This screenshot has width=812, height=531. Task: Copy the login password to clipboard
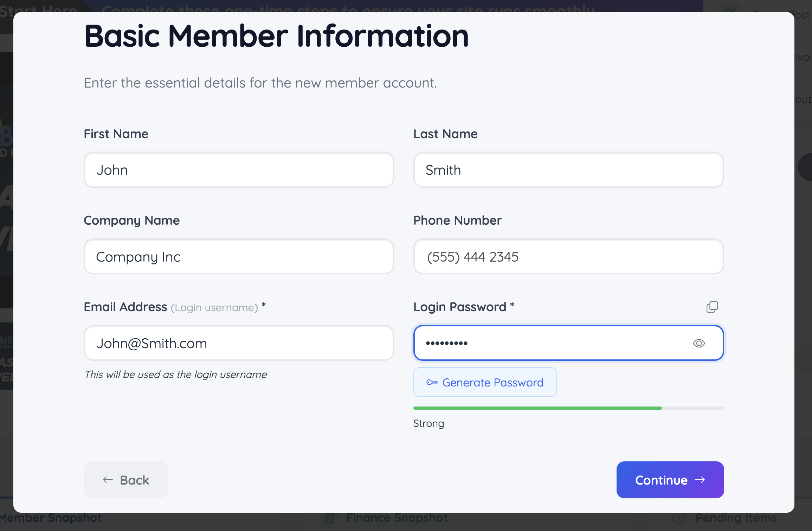point(712,307)
